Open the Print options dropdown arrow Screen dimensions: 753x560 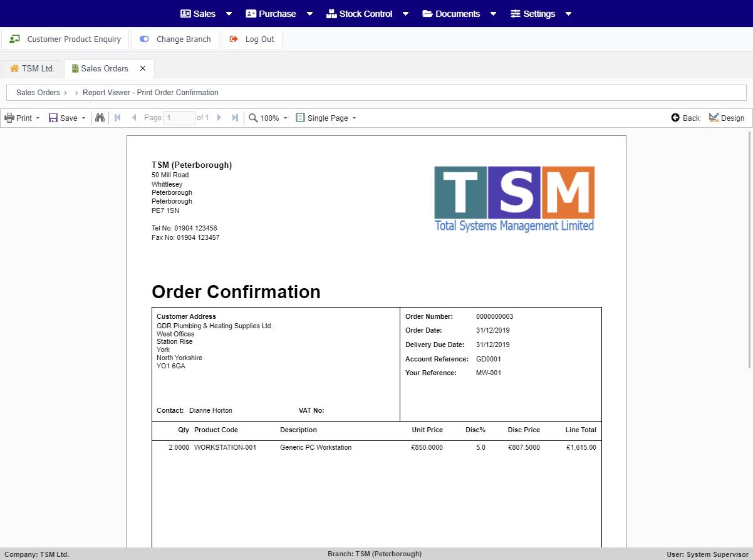click(x=38, y=118)
